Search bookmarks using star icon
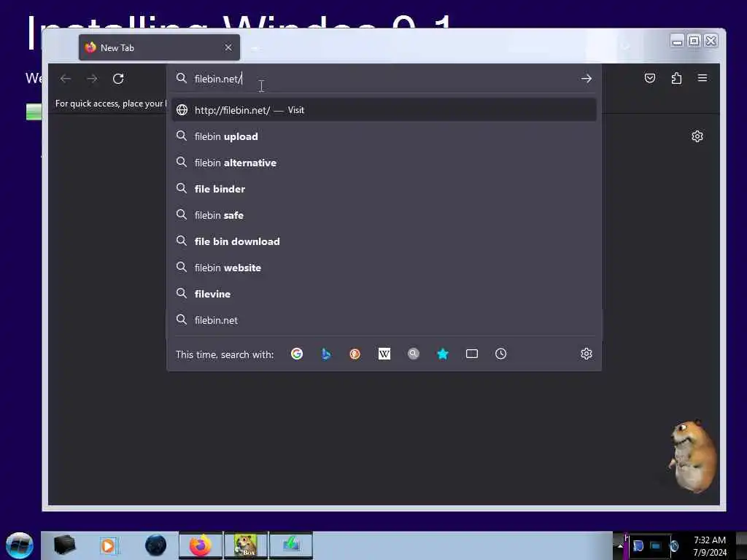 [x=443, y=354]
